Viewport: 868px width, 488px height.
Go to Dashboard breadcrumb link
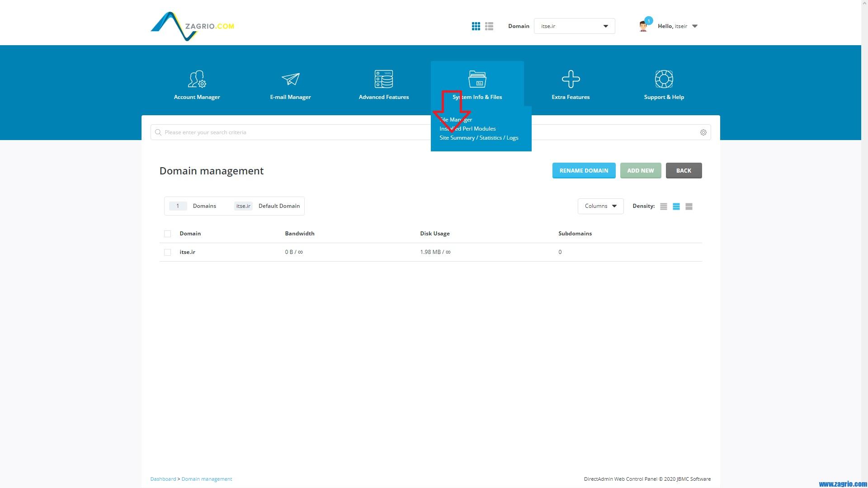pos(163,479)
